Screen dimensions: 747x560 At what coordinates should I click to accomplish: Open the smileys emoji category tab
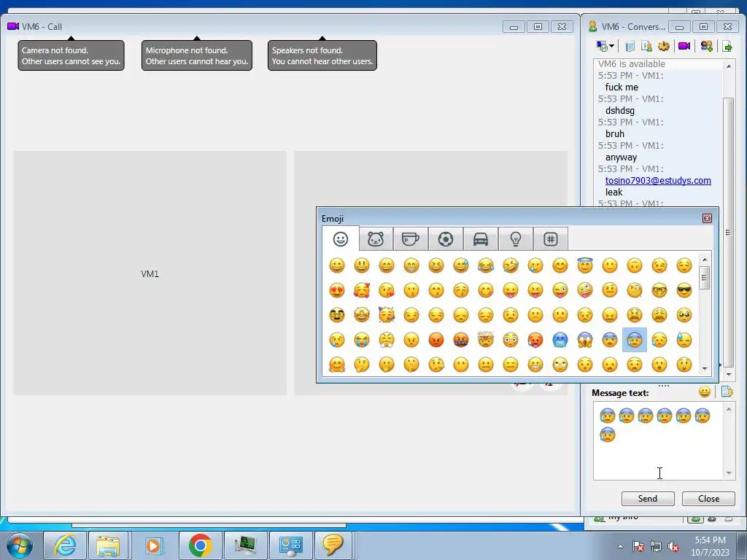[x=340, y=239]
